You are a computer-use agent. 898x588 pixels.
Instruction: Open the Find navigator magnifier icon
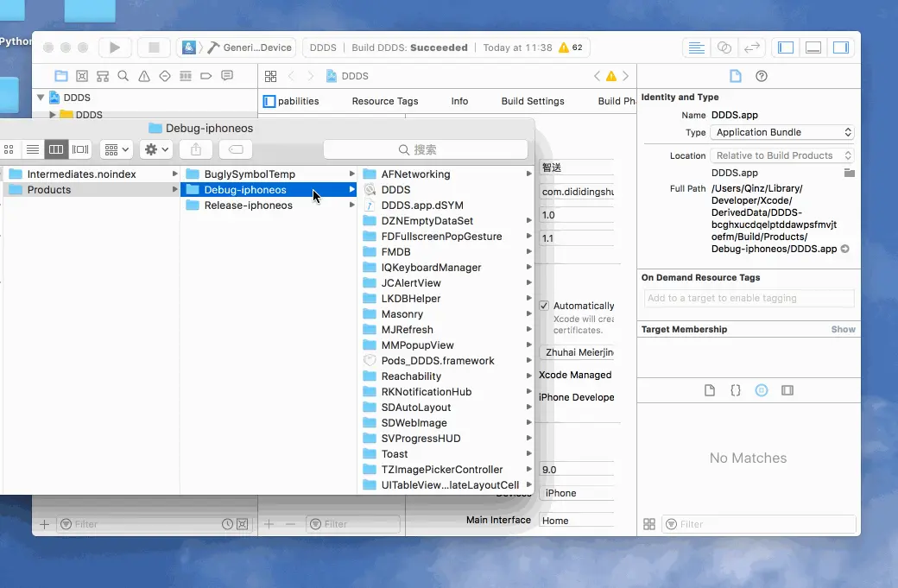123,76
